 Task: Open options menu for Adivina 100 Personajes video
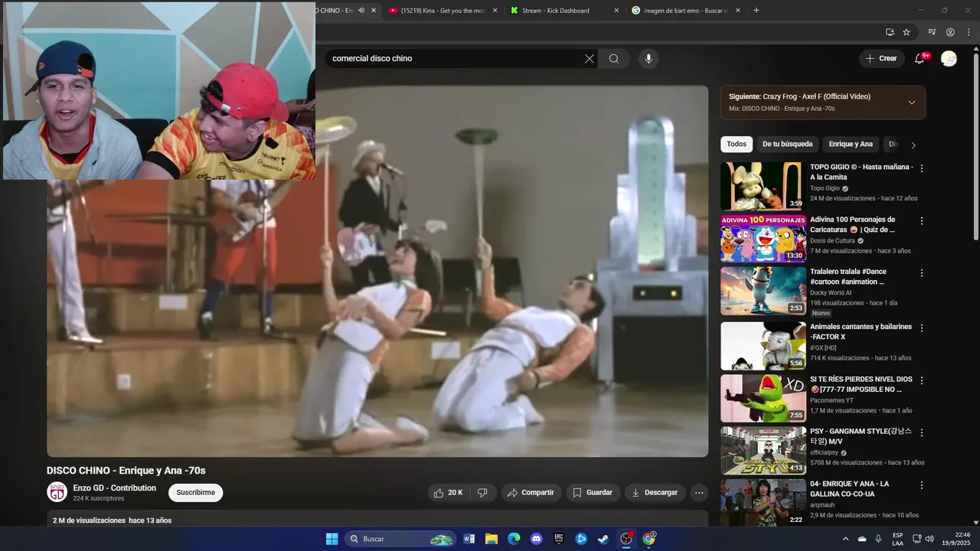(922, 221)
